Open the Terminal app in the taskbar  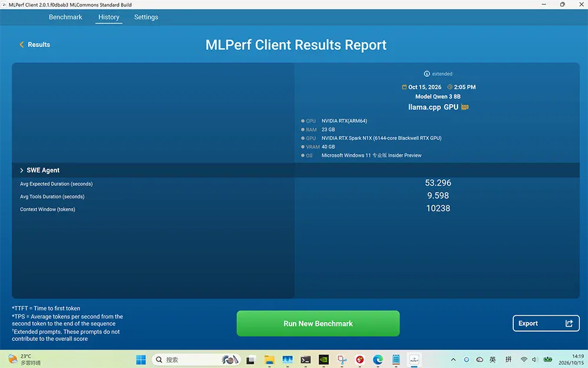(x=306, y=360)
